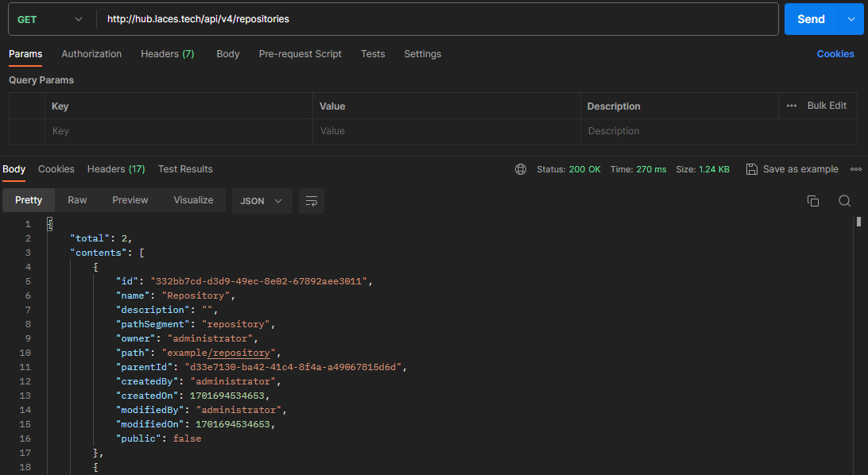The width and height of the screenshot is (868, 475).
Task: Select the Raw response view
Action: pos(77,200)
